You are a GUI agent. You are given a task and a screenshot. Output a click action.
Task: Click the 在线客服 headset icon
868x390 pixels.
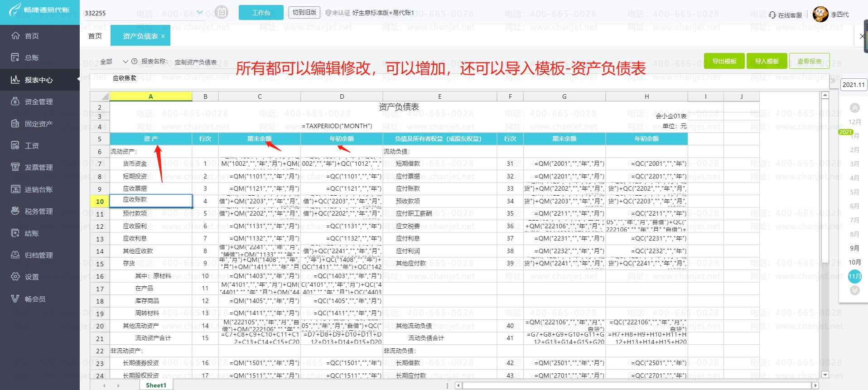[772, 15]
